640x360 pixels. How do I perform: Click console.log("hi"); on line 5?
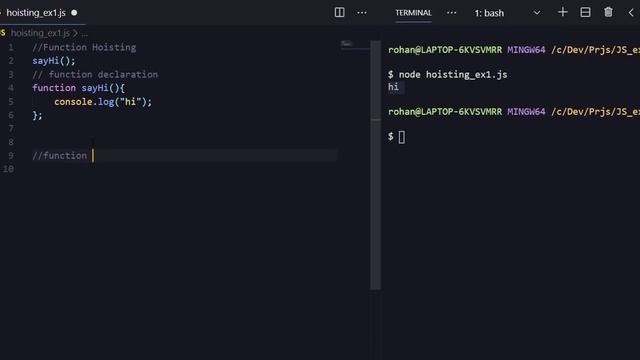tap(103, 102)
